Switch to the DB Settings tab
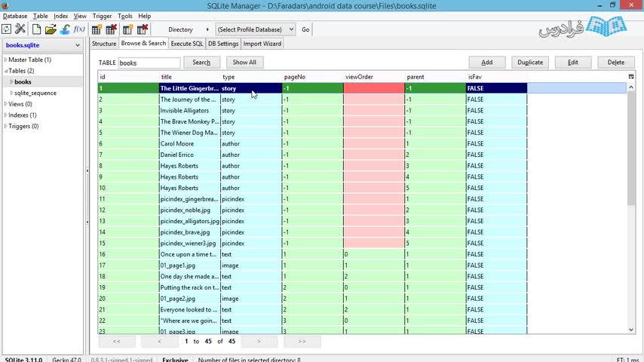The height and width of the screenshot is (362, 644). point(223,44)
